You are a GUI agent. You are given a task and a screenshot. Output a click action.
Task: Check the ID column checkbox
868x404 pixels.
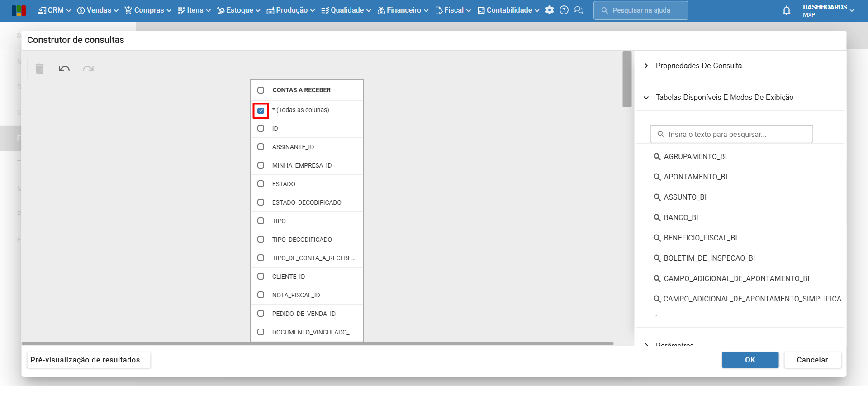(261, 128)
